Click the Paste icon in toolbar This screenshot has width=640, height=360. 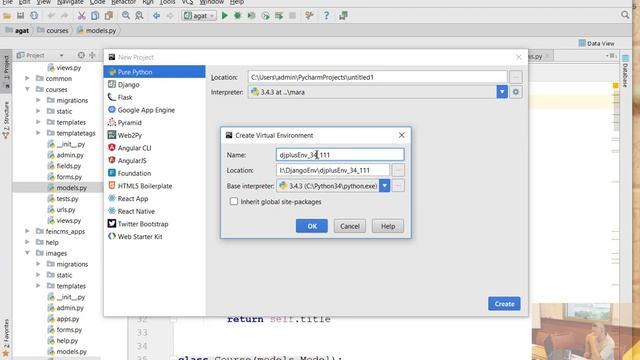[109, 16]
